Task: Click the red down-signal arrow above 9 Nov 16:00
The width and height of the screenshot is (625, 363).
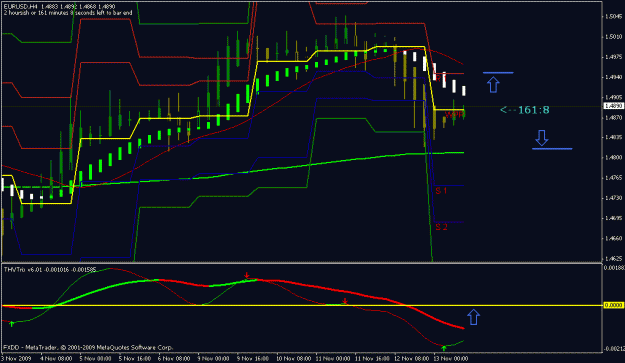Action: [247, 275]
